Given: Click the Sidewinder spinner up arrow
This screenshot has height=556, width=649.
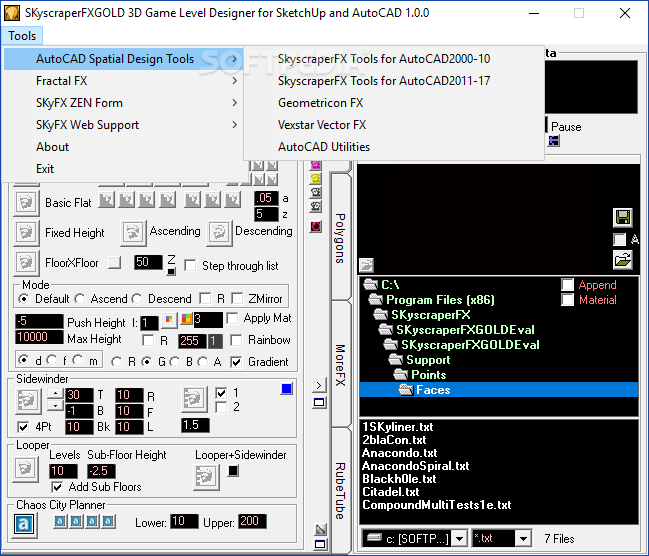Looking at the screenshot, I should click(55, 393).
